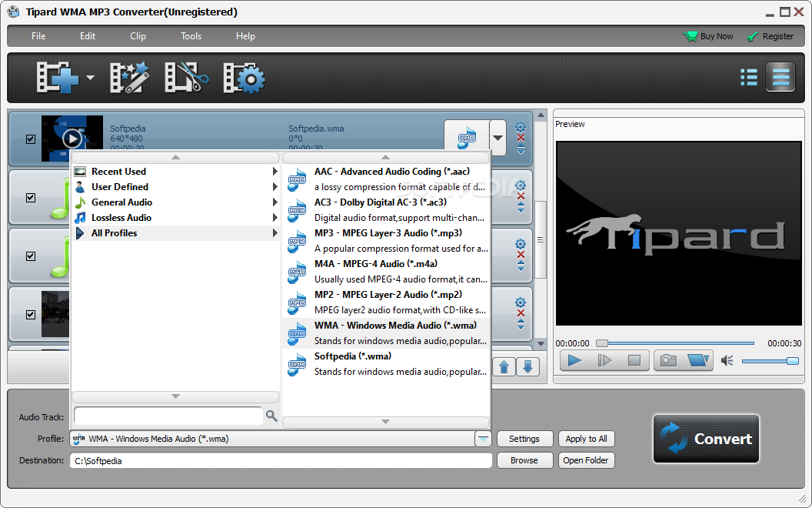812x508 pixels.
Task: Open the Profile combo box dropdown arrow
Action: tap(483, 439)
